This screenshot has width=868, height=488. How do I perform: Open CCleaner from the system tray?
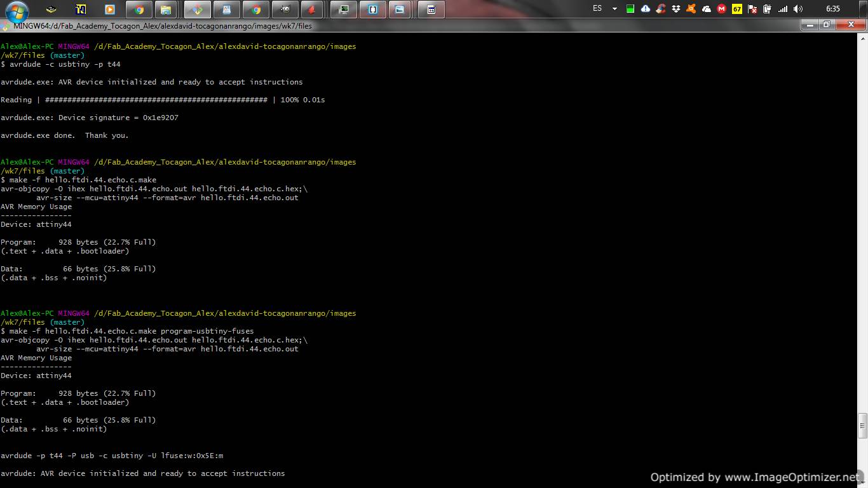[x=661, y=9]
